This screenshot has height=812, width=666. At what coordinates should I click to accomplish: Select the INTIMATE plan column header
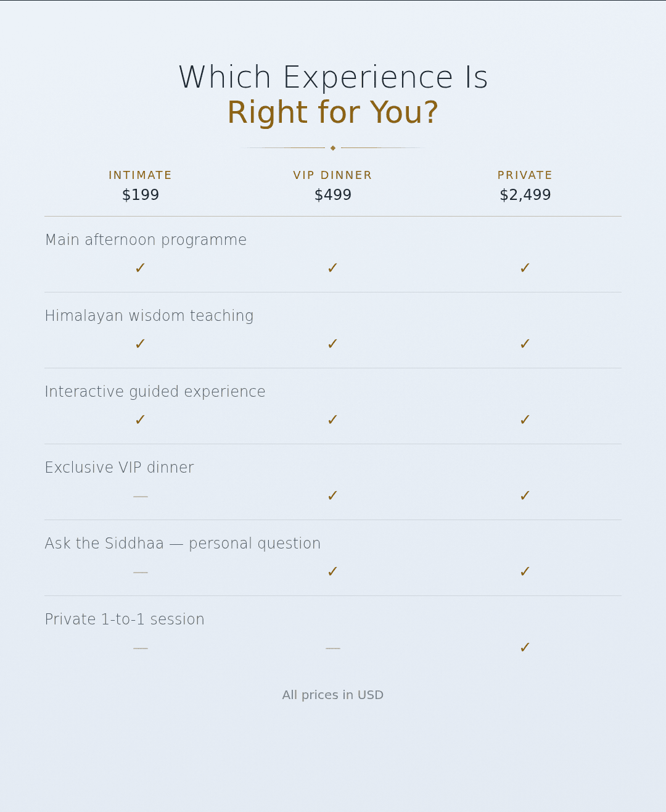point(140,175)
